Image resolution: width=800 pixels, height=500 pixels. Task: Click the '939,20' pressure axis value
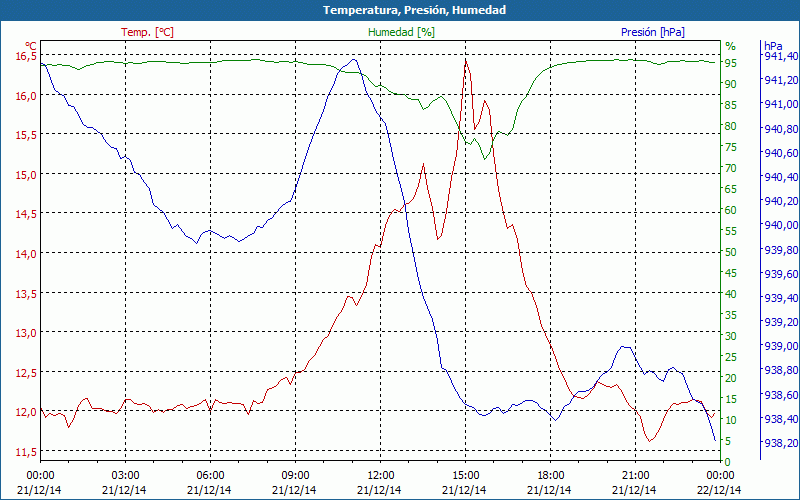782,322
